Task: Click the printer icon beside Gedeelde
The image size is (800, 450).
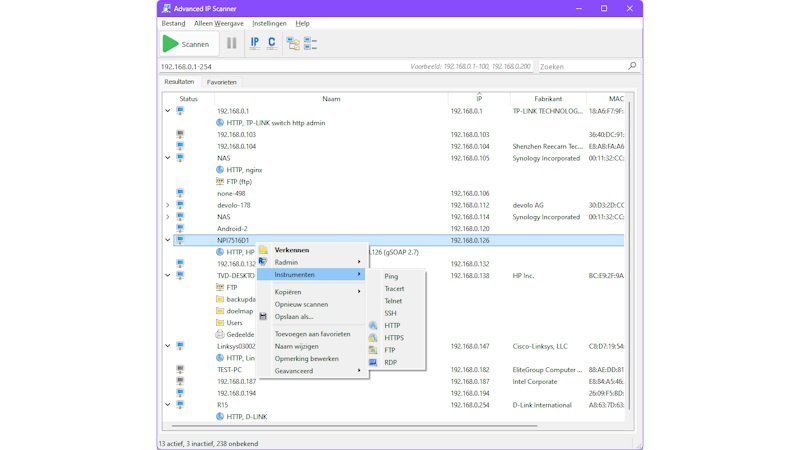Action: [x=220, y=334]
